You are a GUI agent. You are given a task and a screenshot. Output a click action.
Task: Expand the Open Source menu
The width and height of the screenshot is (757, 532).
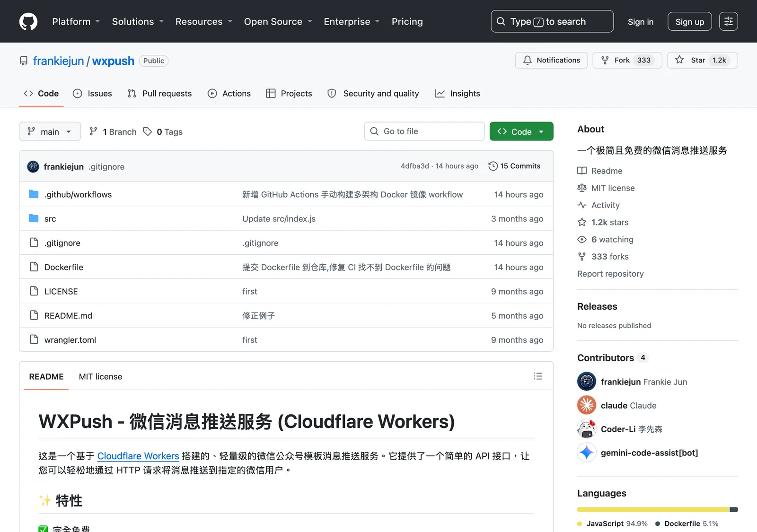[278, 21]
